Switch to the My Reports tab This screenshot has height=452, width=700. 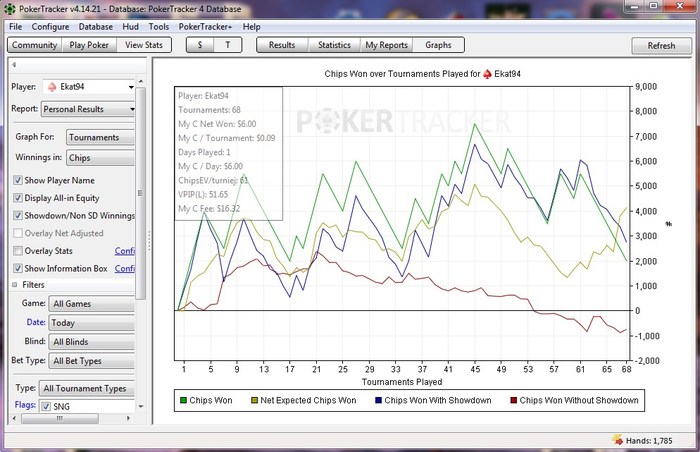tap(387, 45)
